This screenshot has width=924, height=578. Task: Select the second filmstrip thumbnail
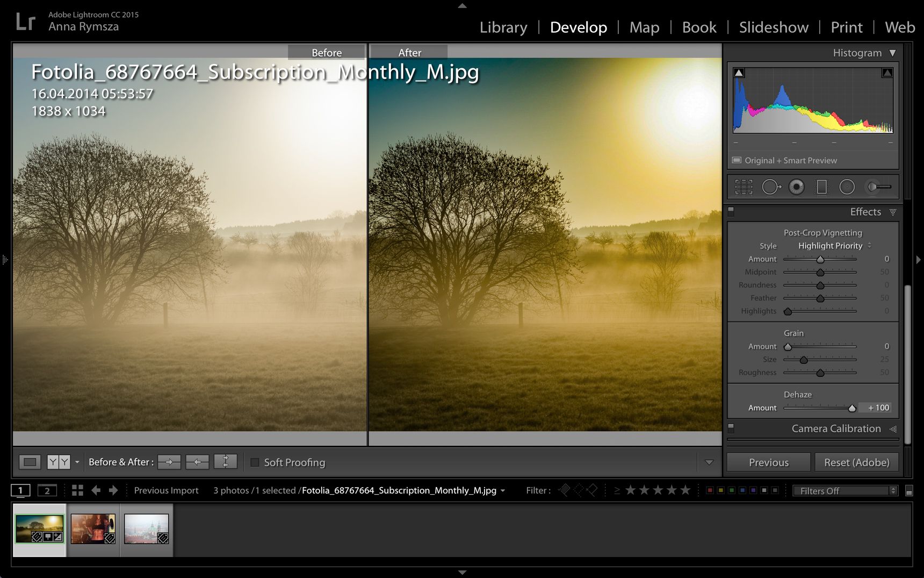(93, 529)
